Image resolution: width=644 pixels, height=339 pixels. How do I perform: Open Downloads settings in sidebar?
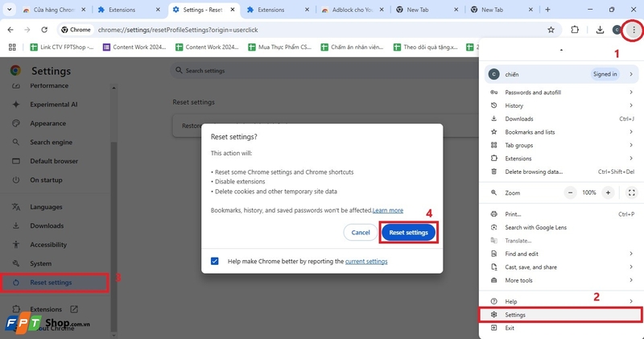(x=47, y=226)
